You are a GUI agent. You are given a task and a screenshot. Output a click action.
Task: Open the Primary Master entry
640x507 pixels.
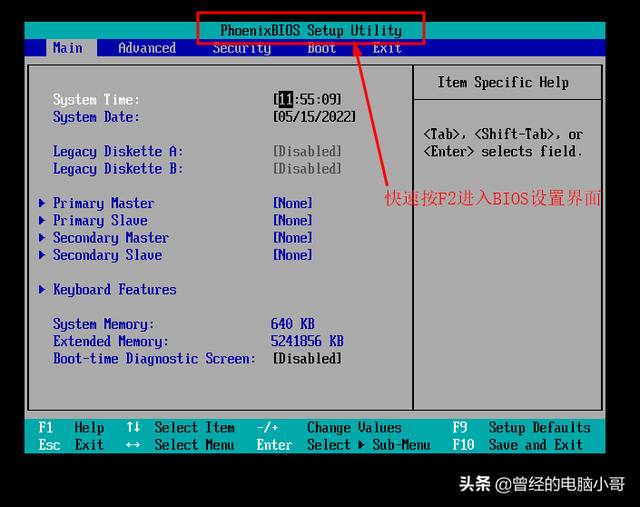pos(104,203)
